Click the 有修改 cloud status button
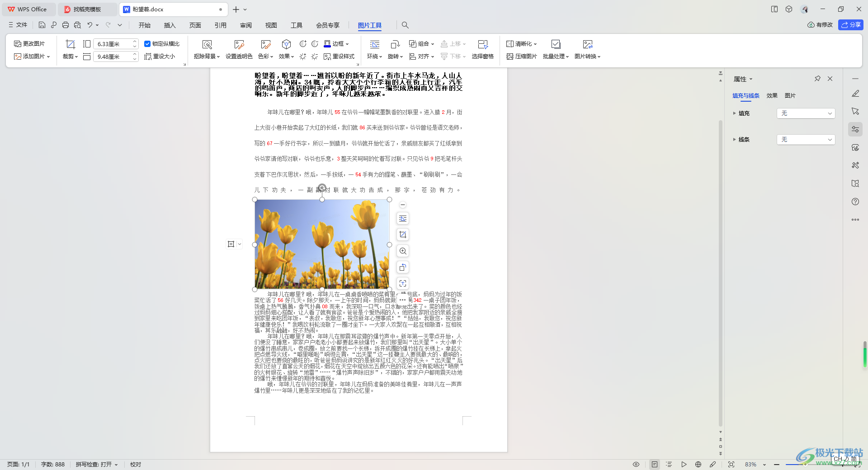The image size is (868, 470). tap(820, 25)
